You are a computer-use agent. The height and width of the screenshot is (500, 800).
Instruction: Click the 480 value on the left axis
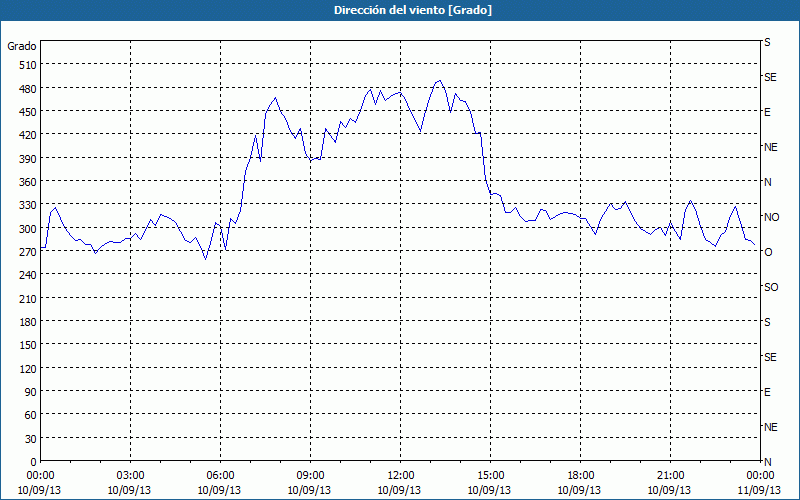click(28, 88)
